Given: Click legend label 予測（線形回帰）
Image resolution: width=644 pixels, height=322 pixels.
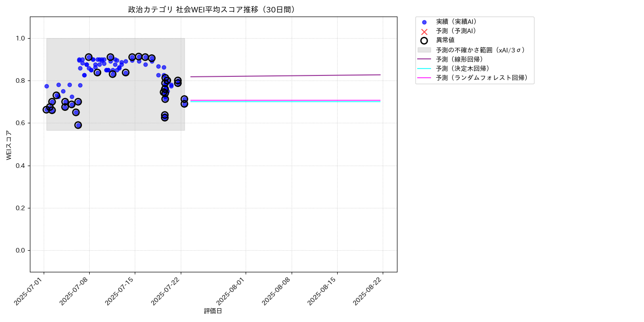Looking at the screenshot, I should click(x=459, y=59).
